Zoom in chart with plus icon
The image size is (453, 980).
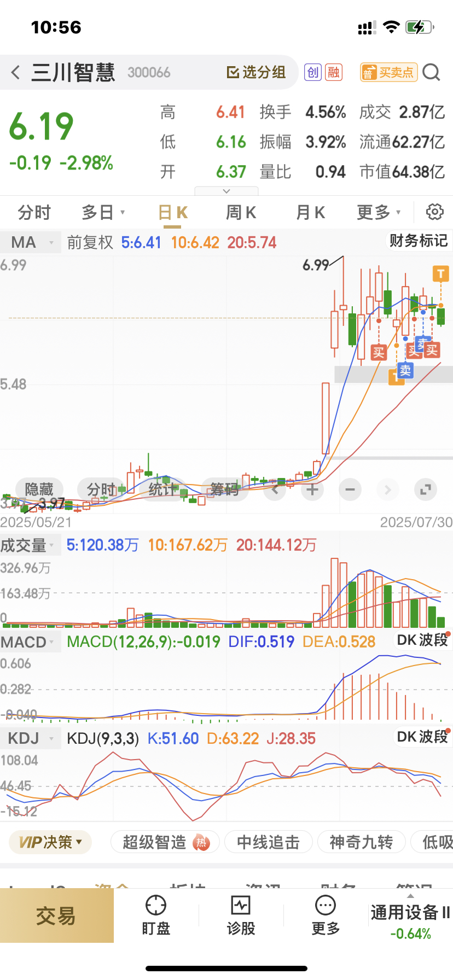(x=312, y=489)
